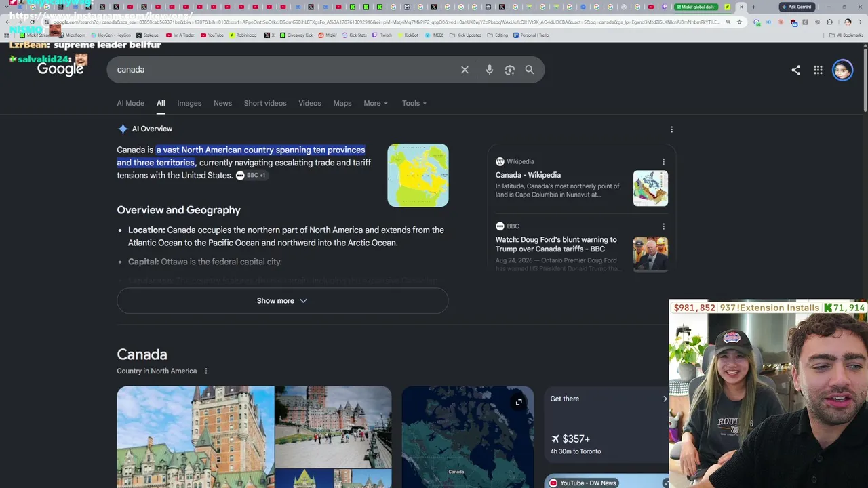Start a voice search with the microphone icon
The height and width of the screenshot is (488, 868).
tap(489, 70)
